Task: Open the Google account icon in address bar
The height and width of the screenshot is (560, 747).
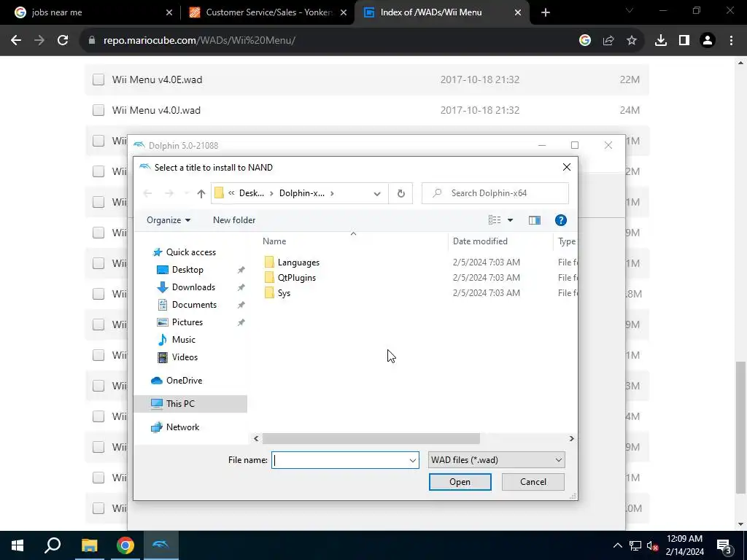Action: pos(585,41)
